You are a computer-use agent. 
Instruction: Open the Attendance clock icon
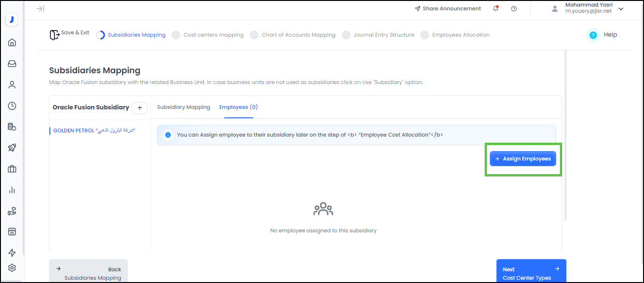(12, 106)
